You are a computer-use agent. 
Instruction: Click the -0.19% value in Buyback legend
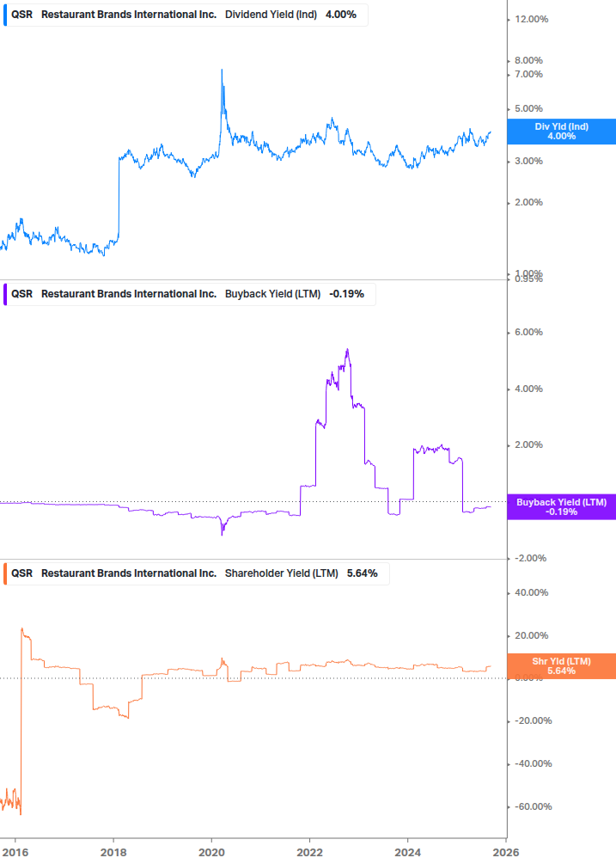coord(347,294)
